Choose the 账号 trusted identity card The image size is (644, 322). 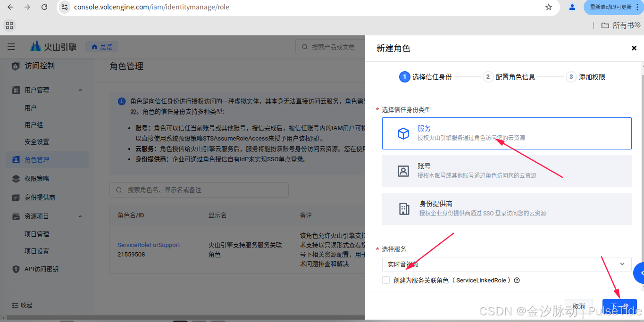pyautogui.click(x=507, y=171)
